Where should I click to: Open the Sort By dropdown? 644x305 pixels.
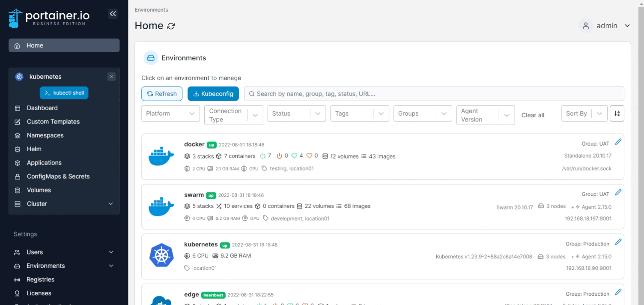(584, 114)
